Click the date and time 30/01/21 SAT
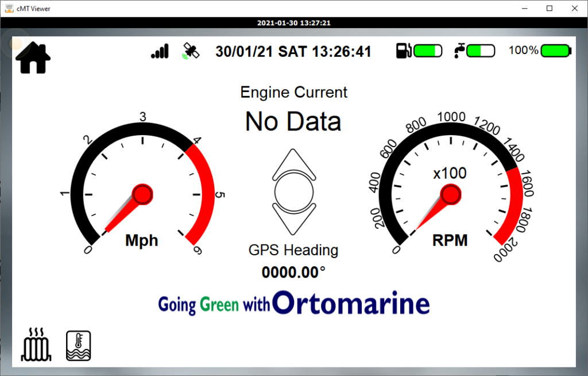Screen dimensions: 588x376 (293, 52)
